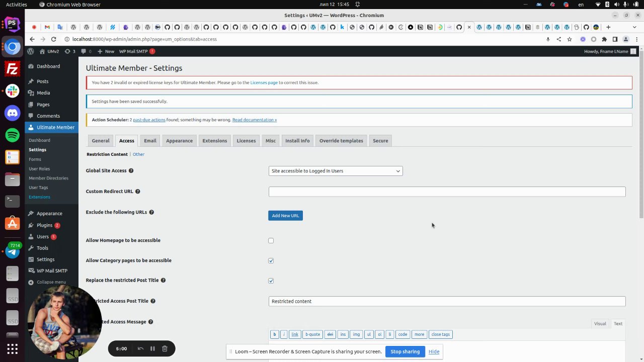The height and width of the screenshot is (362, 644).
Task: Switch to Email settings tab
Action: [x=150, y=141]
